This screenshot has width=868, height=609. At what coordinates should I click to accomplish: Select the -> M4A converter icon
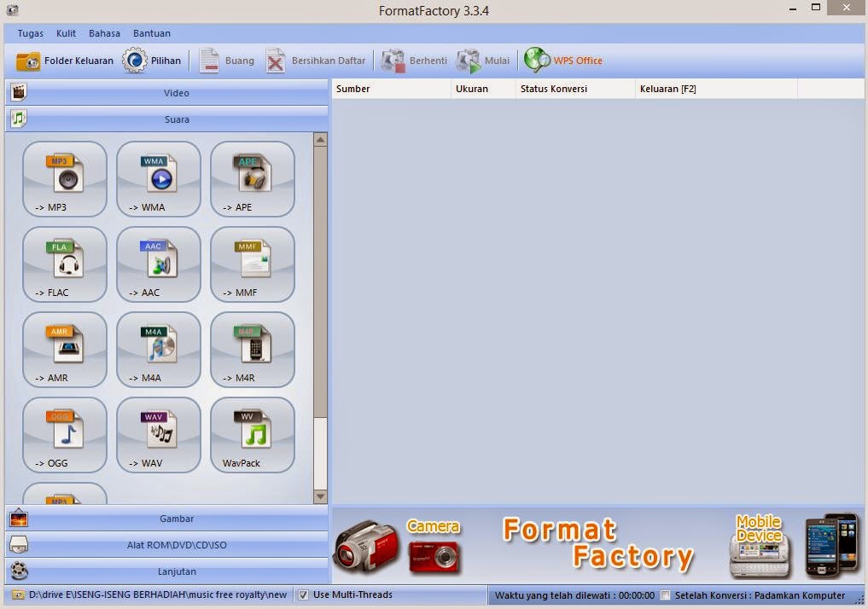(x=158, y=349)
